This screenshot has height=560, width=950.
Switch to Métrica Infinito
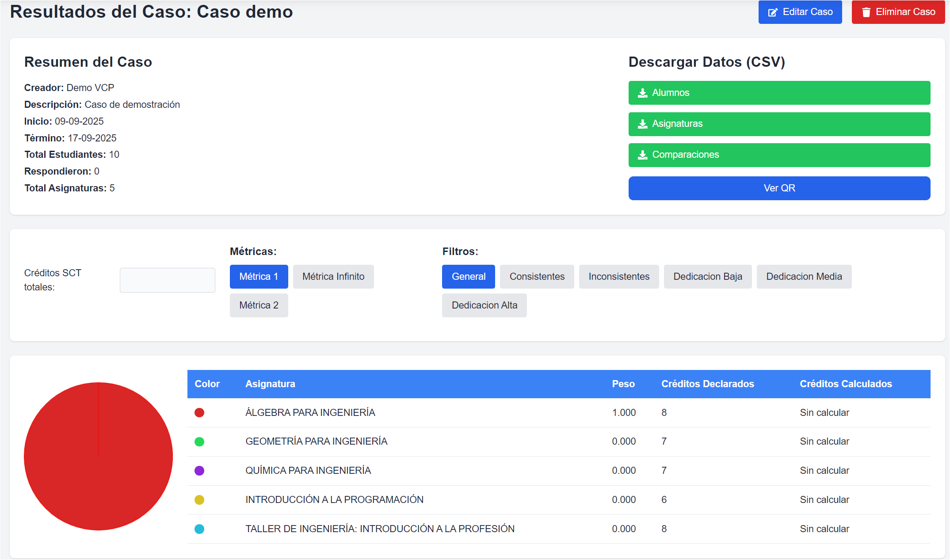(x=333, y=277)
